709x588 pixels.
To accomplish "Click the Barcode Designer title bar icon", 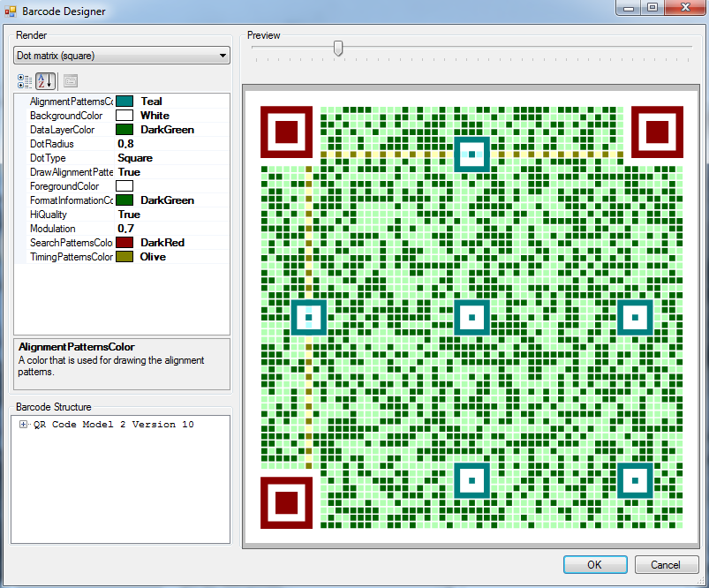I will (11, 11).
